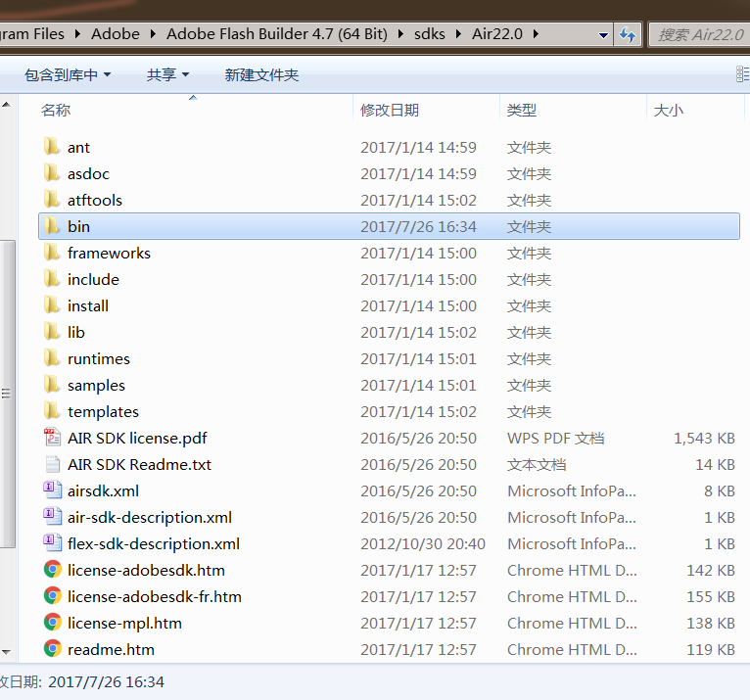Image resolution: width=750 pixels, height=700 pixels.
Task: Select the runtimes folder icon
Action: [52, 358]
